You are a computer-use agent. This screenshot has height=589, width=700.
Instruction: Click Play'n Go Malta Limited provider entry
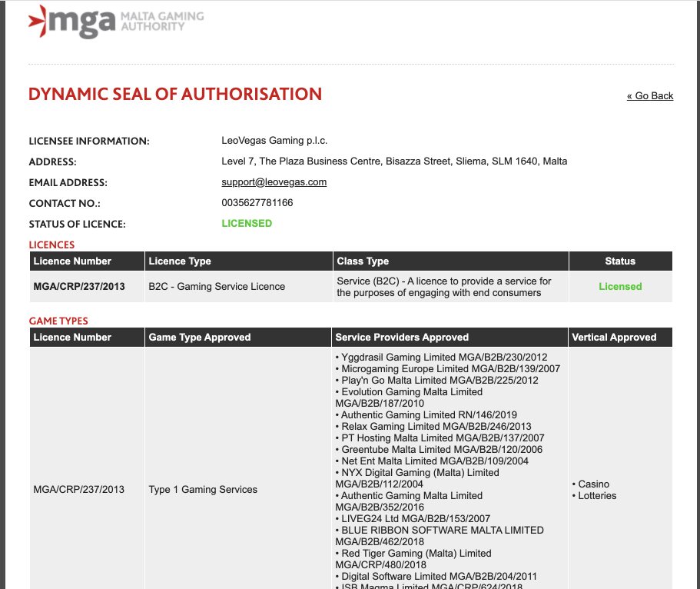(437, 381)
